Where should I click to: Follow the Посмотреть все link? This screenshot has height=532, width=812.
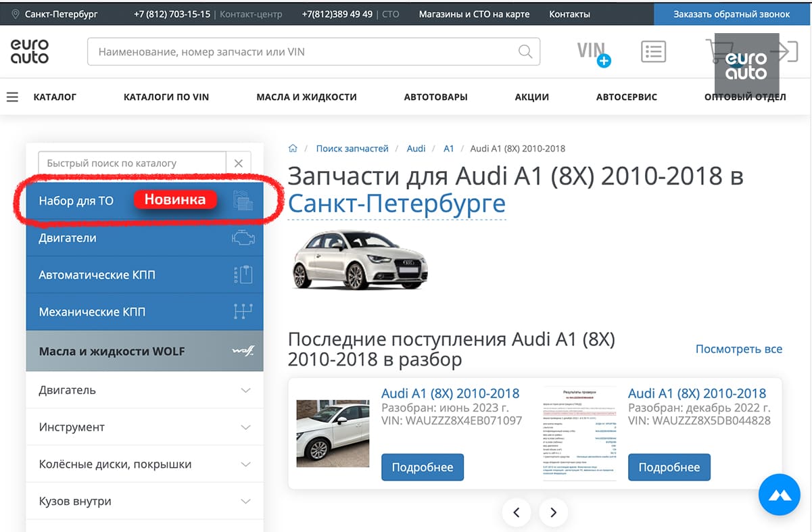tap(739, 349)
